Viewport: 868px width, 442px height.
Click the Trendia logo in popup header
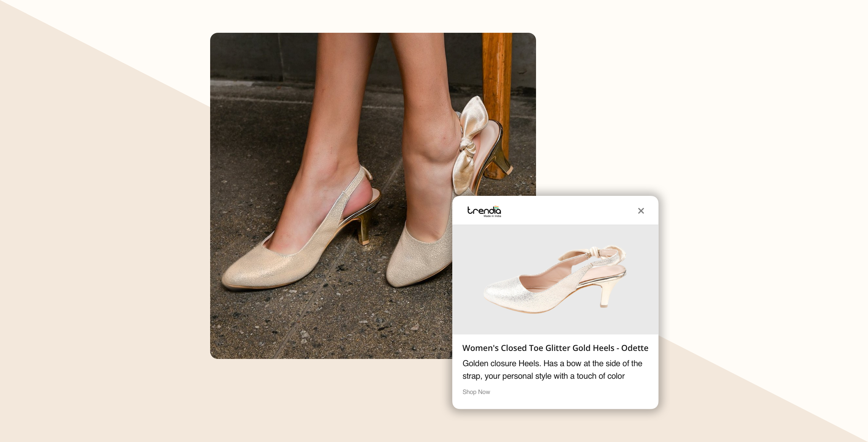click(x=484, y=211)
